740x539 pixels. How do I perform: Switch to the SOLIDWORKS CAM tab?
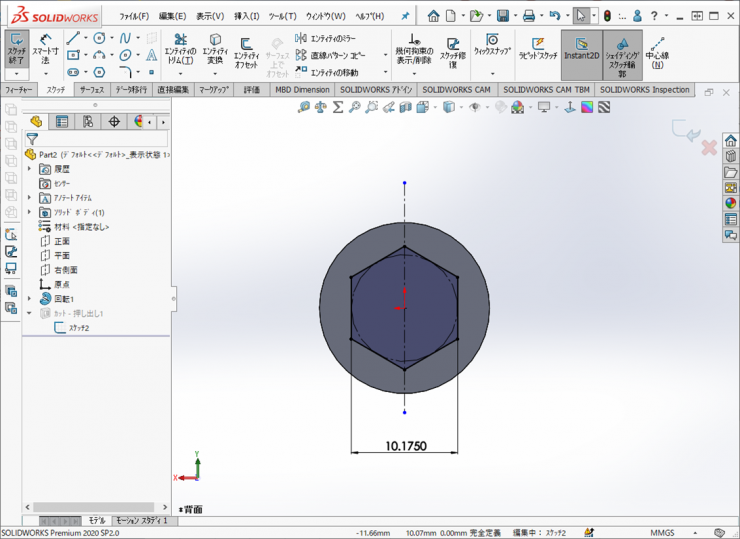(x=456, y=90)
